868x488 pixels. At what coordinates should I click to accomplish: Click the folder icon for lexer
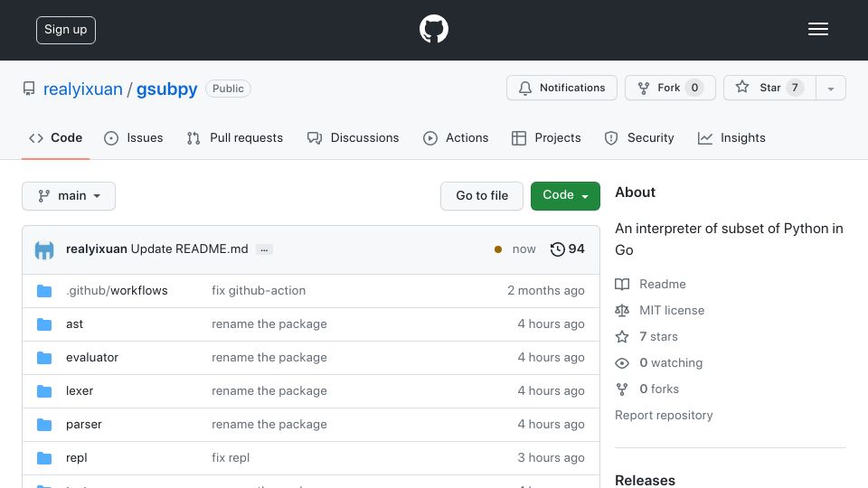coord(44,391)
